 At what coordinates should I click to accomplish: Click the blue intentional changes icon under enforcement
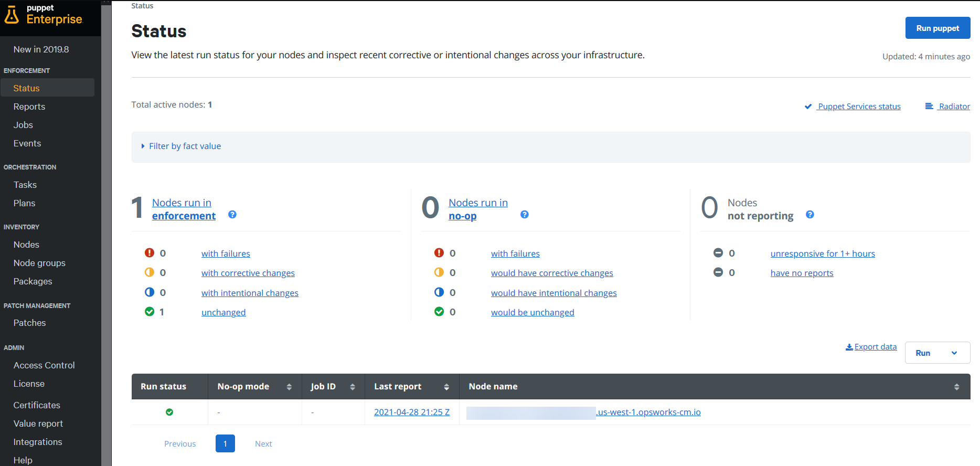(x=150, y=292)
